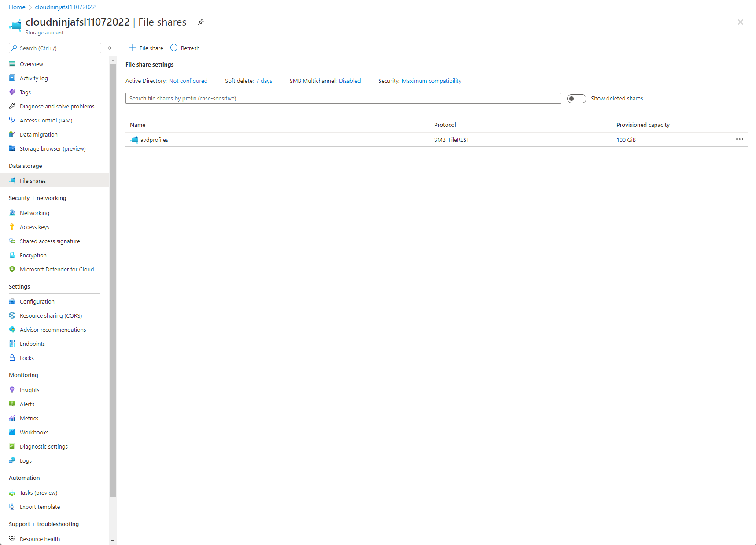Click the Microsoft Defender for Cloud shield icon
This screenshot has width=756, height=545.
(x=12, y=269)
